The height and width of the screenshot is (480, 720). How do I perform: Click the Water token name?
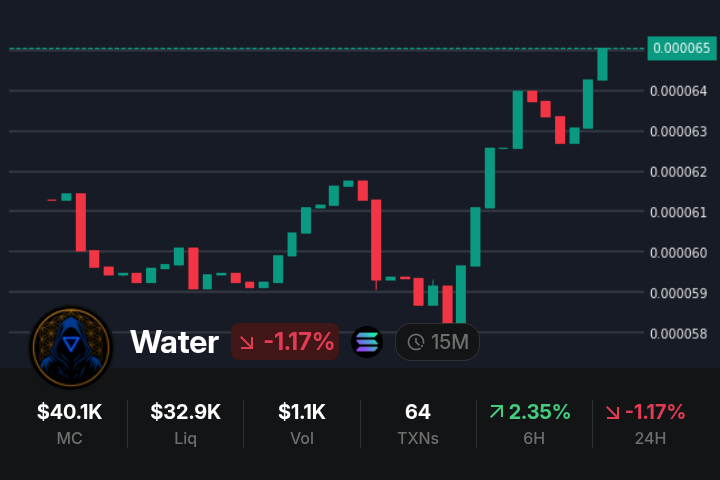point(175,343)
